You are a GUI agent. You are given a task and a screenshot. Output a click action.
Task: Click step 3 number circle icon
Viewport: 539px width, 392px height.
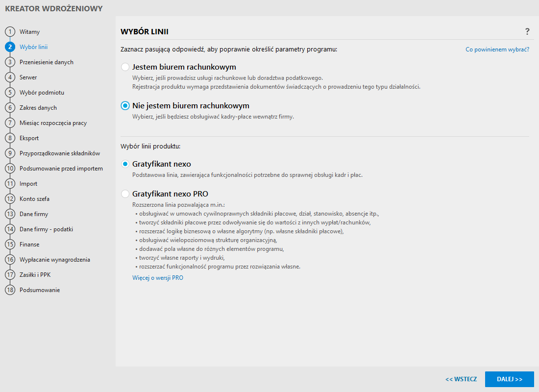click(x=10, y=62)
